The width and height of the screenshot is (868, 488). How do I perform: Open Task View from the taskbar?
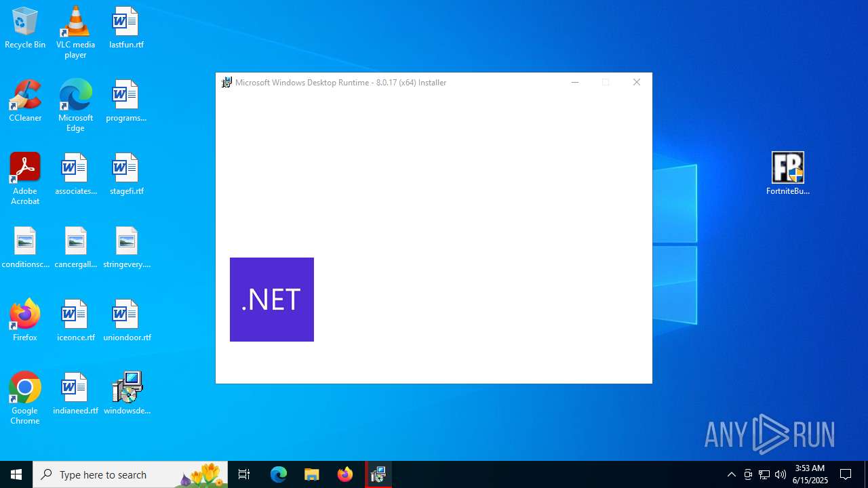point(244,474)
